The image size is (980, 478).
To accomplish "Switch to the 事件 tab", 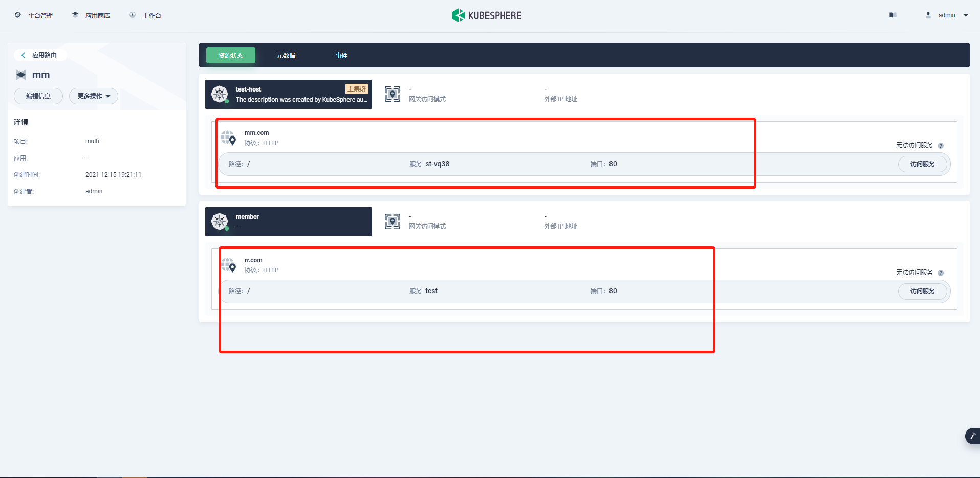I will pos(341,55).
